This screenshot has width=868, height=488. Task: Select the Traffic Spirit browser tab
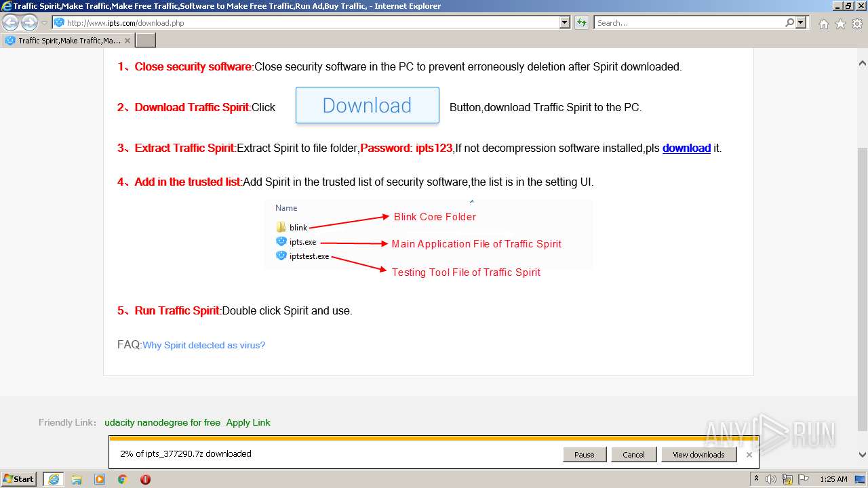tap(68, 41)
